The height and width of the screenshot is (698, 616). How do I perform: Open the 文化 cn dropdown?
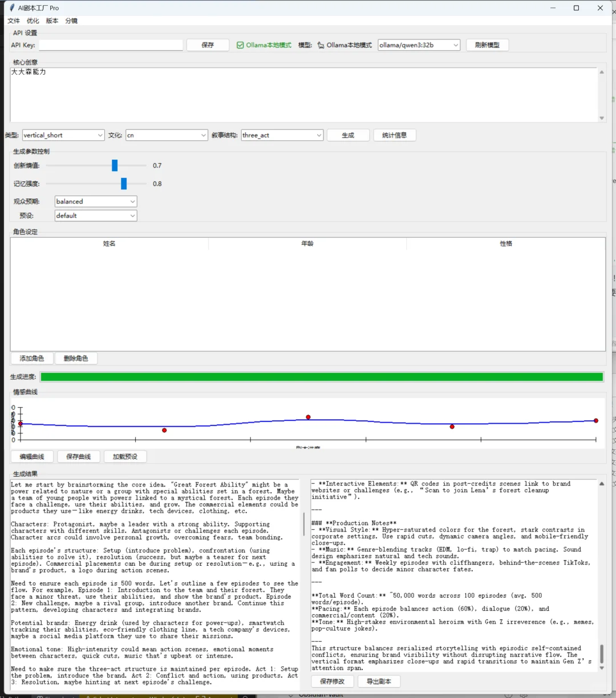tap(167, 135)
